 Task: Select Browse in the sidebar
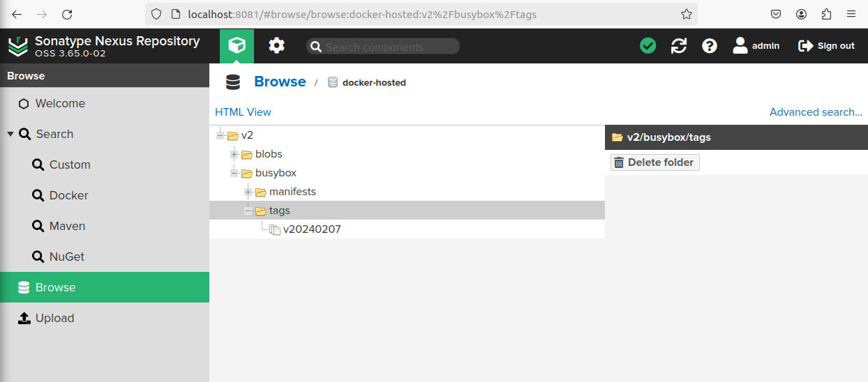click(x=105, y=287)
